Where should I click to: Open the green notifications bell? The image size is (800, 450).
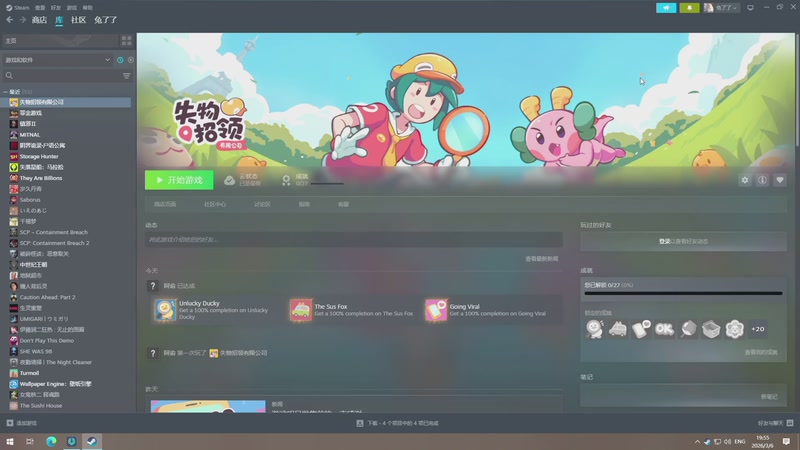[x=689, y=8]
